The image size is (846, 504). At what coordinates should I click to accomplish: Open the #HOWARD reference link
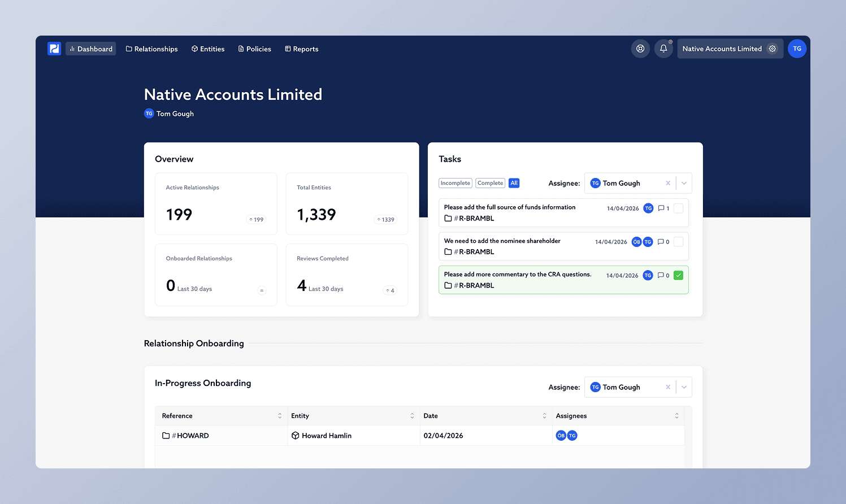(185, 436)
